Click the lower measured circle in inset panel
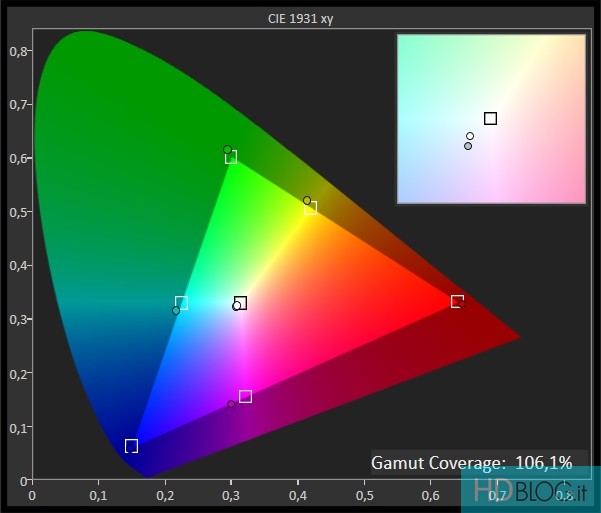The image size is (601, 513). [468, 146]
